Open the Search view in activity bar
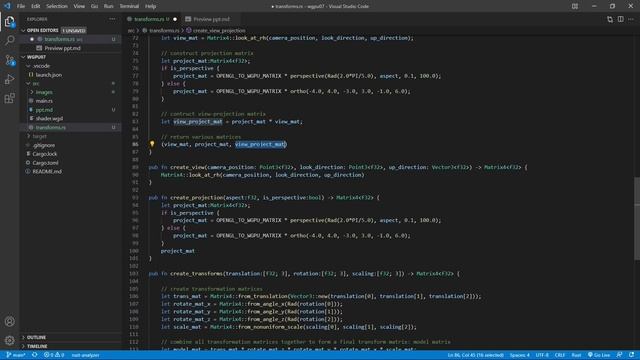Image resolution: width=640 pixels, height=360 pixels. (9, 40)
